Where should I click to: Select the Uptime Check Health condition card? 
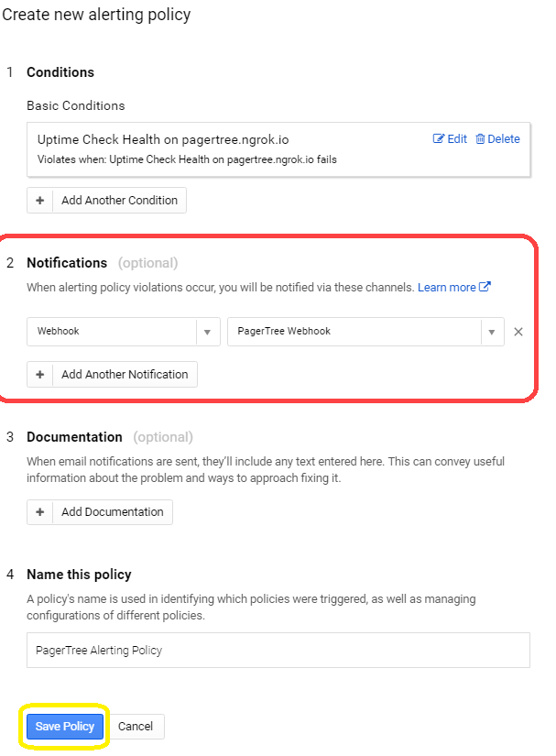229,148
